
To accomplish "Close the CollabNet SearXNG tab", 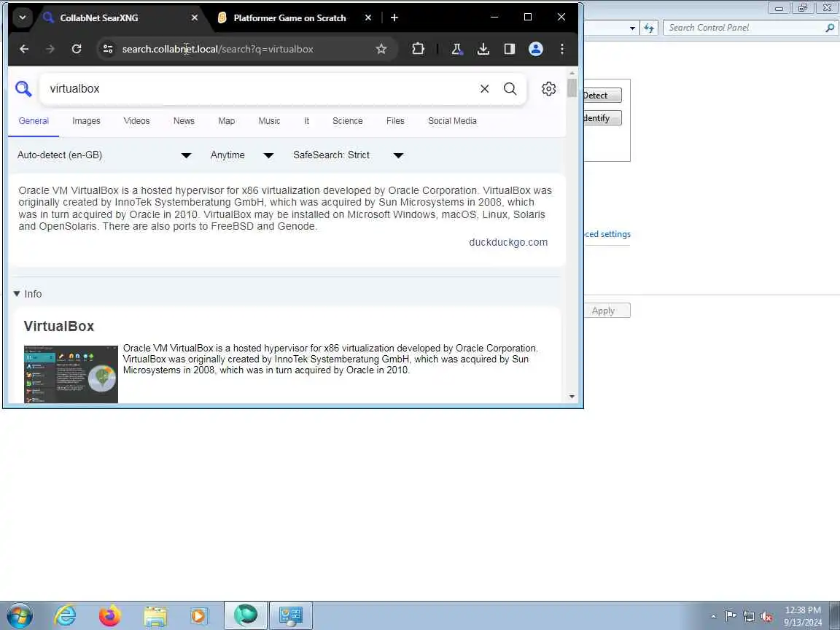I will [195, 17].
